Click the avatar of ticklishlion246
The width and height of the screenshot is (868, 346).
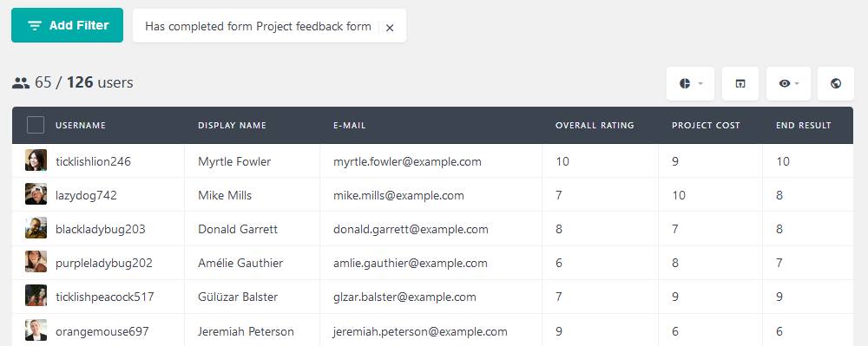coord(36,160)
